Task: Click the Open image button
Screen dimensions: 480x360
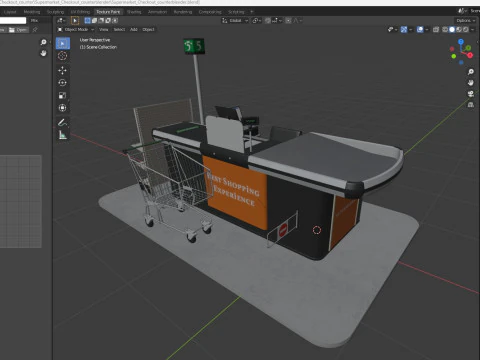Action: 18,30
